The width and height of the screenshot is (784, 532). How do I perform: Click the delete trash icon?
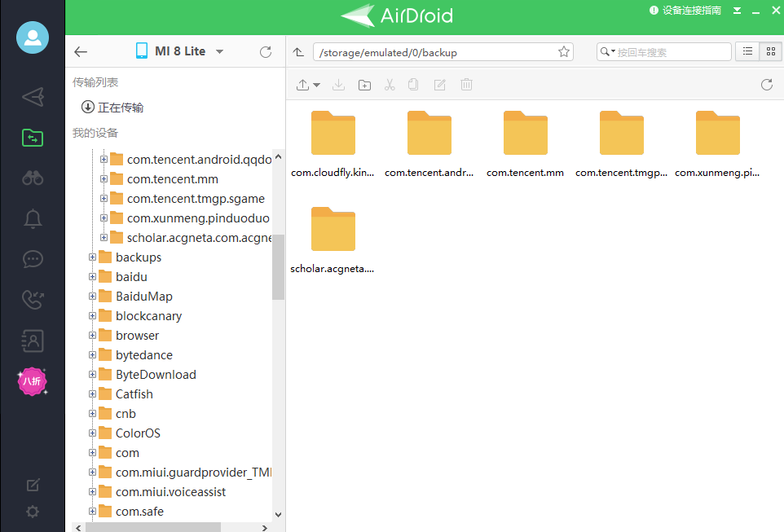466,85
